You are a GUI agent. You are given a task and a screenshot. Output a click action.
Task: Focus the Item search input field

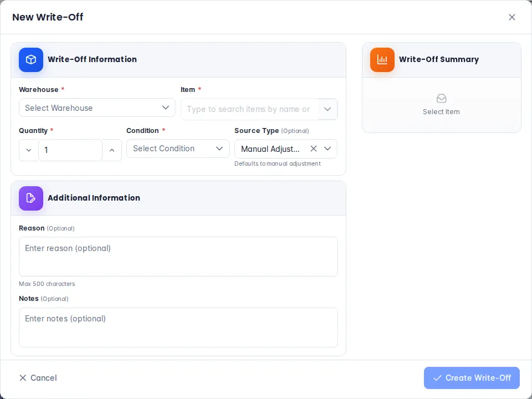click(x=250, y=109)
